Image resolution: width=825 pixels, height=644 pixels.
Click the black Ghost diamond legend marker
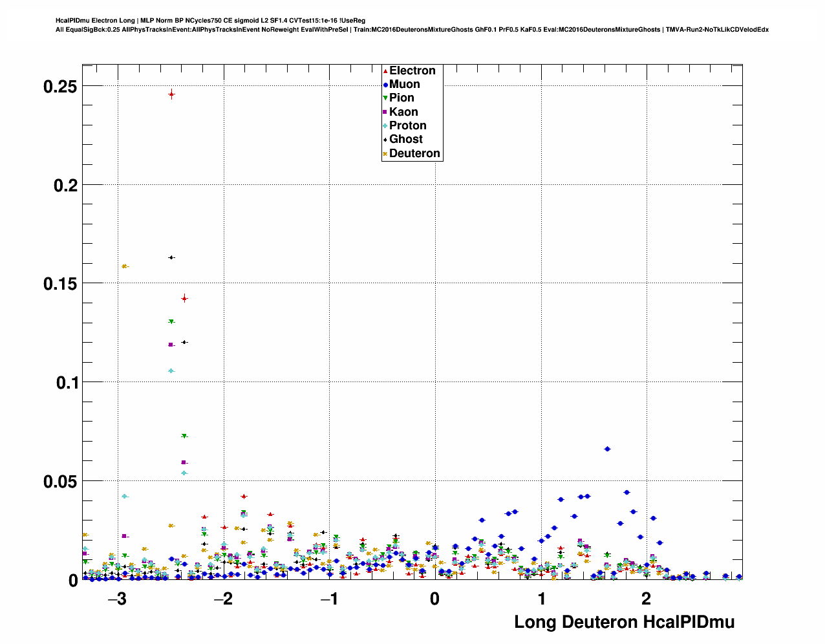pos(385,140)
